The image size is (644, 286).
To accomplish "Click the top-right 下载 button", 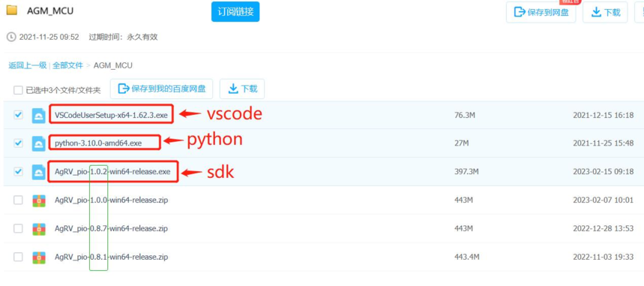I will (x=605, y=12).
